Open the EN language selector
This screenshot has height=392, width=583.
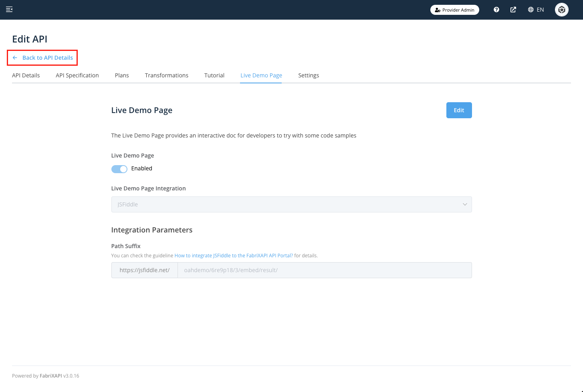click(x=540, y=10)
